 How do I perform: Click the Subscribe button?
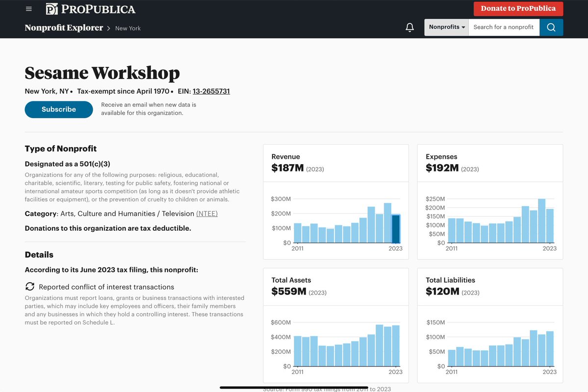(x=59, y=109)
